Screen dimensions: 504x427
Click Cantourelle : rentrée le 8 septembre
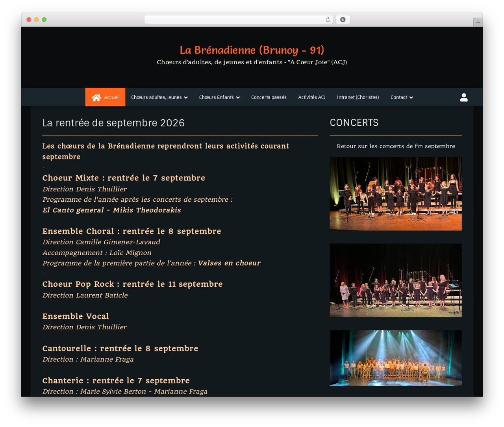tap(120, 349)
